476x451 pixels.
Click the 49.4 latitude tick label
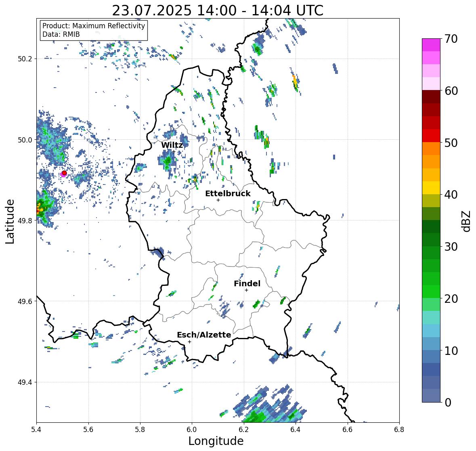click(25, 382)
